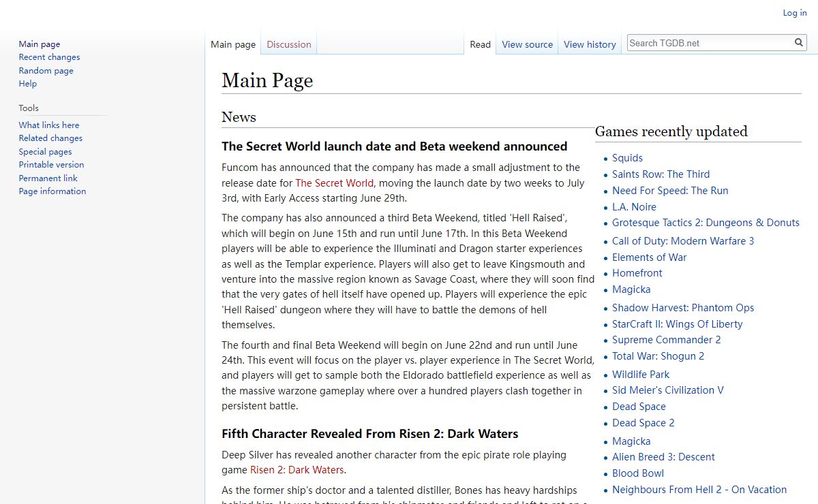Open the View source tab
This screenshot has height=504, width=818.
[x=528, y=44]
